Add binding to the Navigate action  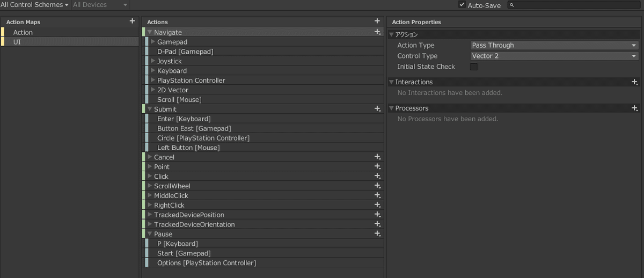point(377,32)
